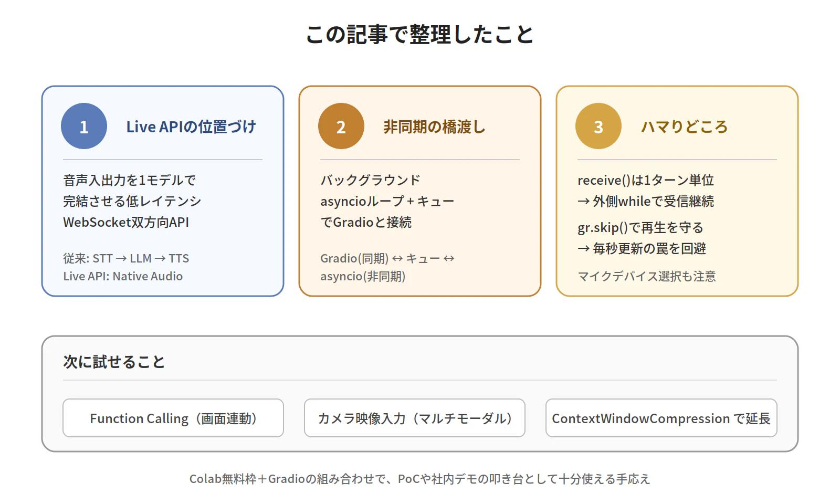The image size is (840, 504).
Task: Click the word 'バックグラウンド'
Action: (371, 180)
